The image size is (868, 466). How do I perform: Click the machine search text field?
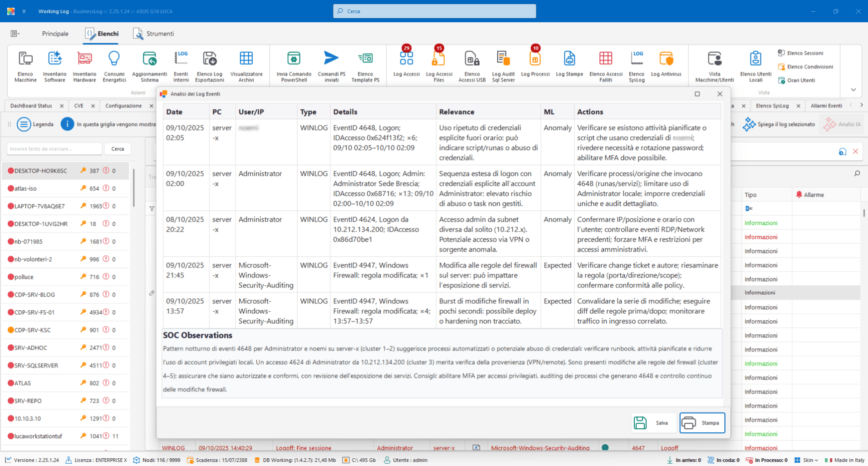tap(54, 149)
